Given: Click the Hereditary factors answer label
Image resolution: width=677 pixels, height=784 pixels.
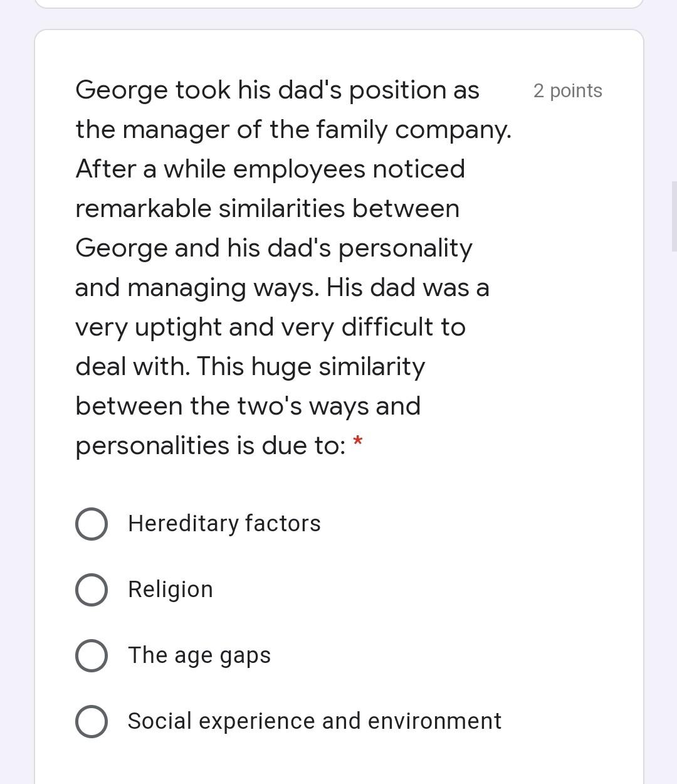Looking at the screenshot, I should click(x=224, y=524).
